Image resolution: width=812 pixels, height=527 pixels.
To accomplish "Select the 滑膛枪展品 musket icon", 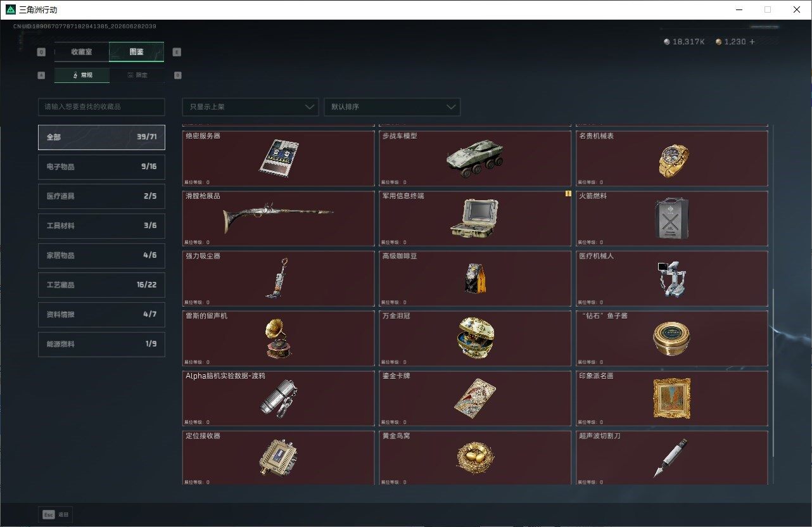I will 277,219.
